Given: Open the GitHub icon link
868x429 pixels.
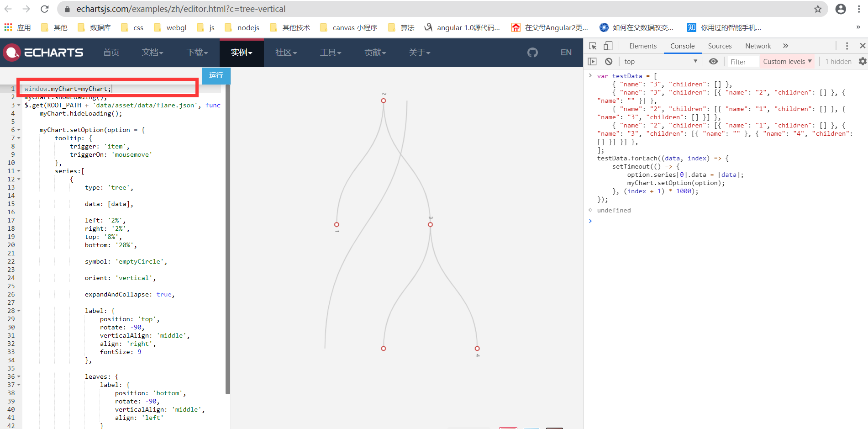Looking at the screenshot, I should (532, 53).
